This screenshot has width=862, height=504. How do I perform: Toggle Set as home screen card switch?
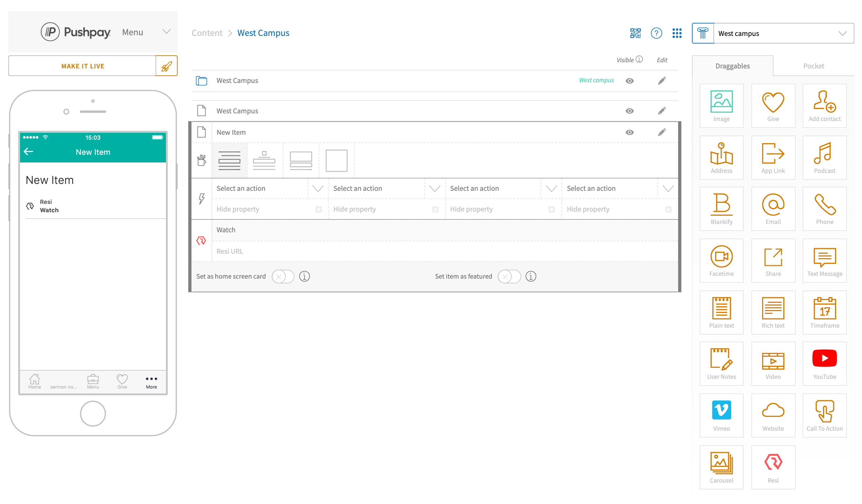point(282,277)
